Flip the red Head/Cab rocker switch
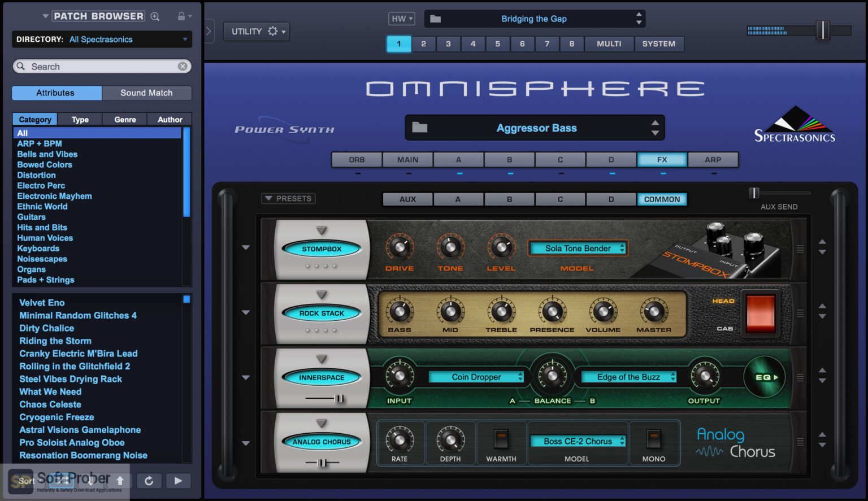Image resolution: width=868 pixels, height=501 pixels. (761, 312)
